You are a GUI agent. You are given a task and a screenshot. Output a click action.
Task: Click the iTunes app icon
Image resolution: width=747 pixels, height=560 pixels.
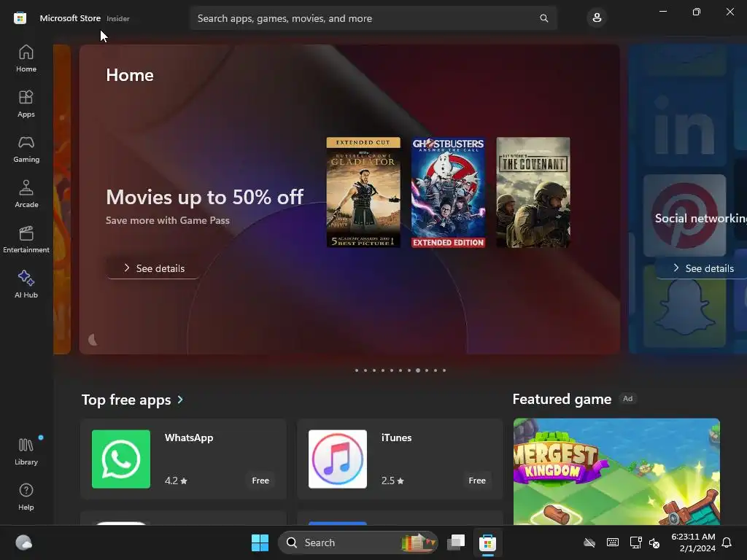(338, 459)
